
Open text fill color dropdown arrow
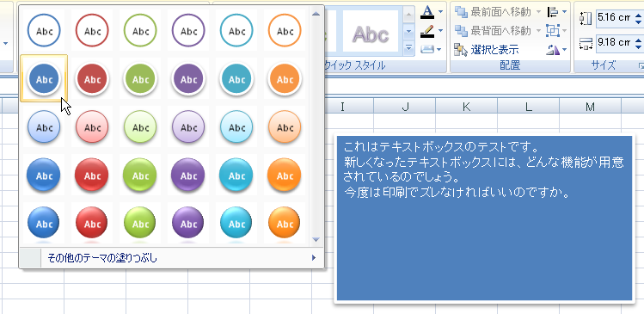click(x=440, y=12)
